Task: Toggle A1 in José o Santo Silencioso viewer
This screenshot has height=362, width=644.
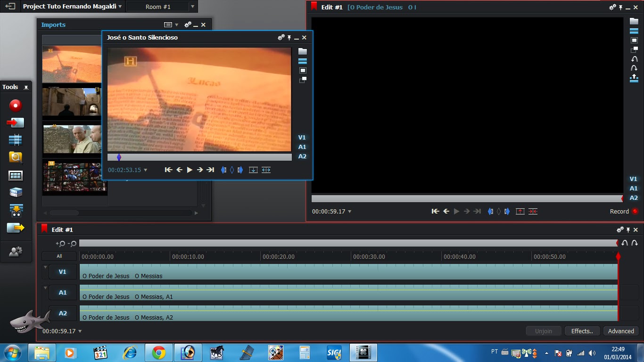Action: click(x=302, y=147)
